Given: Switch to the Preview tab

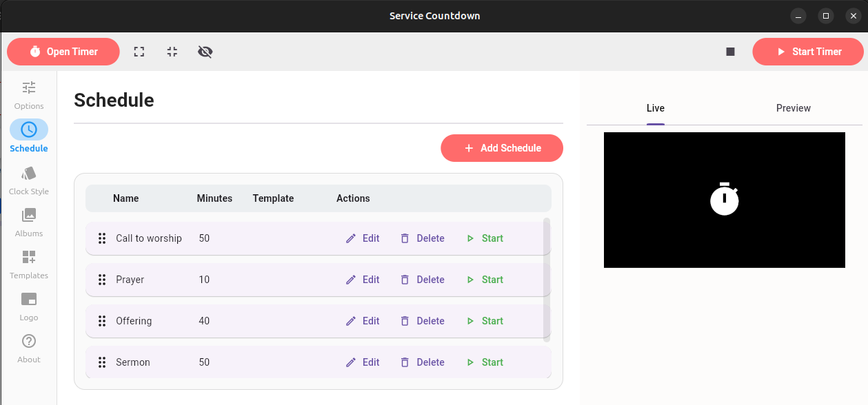Looking at the screenshot, I should tap(793, 108).
